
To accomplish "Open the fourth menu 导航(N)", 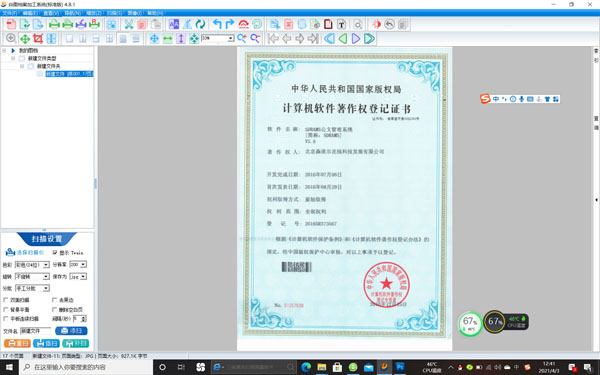I will click(x=72, y=13).
